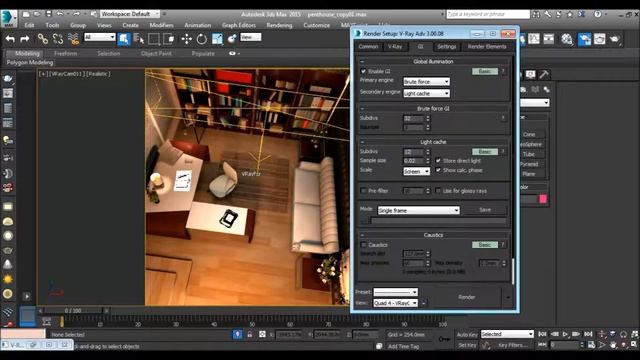Open the Primary engine dropdown
This screenshot has height=360, width=640.
426,82
